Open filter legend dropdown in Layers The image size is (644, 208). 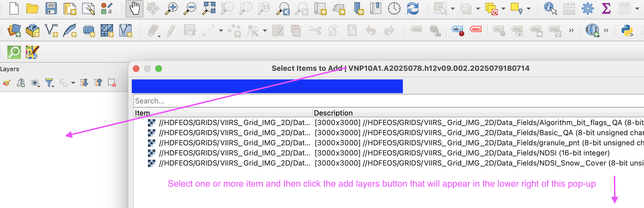(49, 83)
